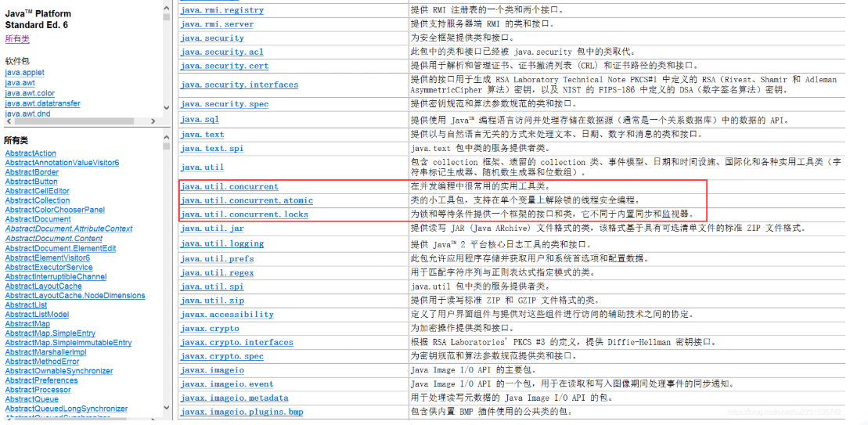
Task: Navigate to the javax.crypto.interfaces package
Action: click(x=236, y=342)
